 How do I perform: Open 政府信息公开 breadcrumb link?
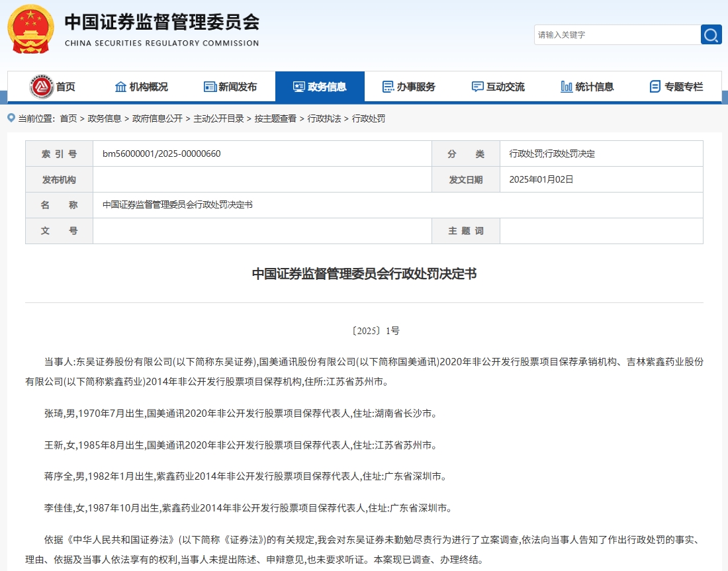(x=158, y=119)
